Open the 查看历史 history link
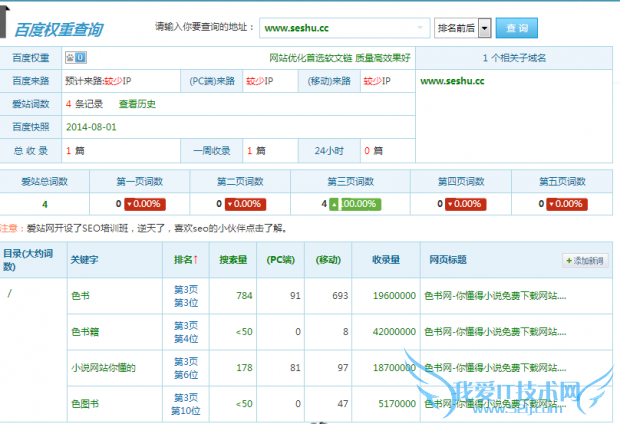The height and width of the screenshot is (424, 620). (137, 103)
